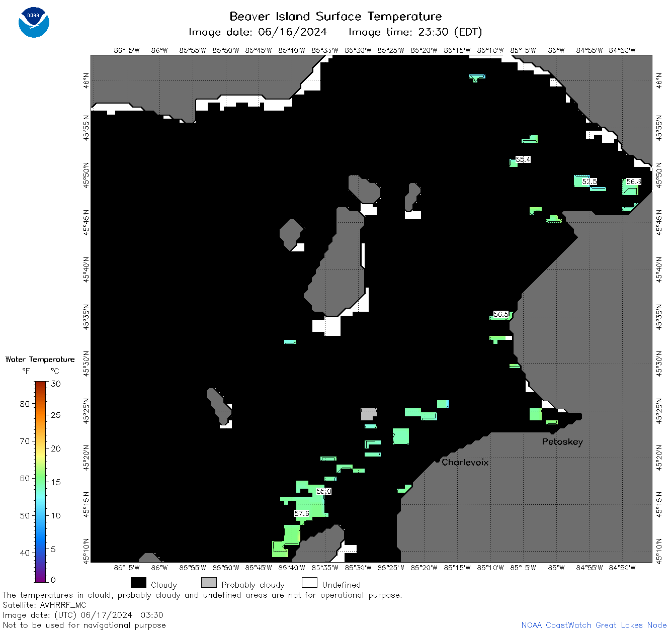The height and width of the screenshot is (633, 672).
Task: Click the Undefined white legend swatch
Action: click(309, 582)
